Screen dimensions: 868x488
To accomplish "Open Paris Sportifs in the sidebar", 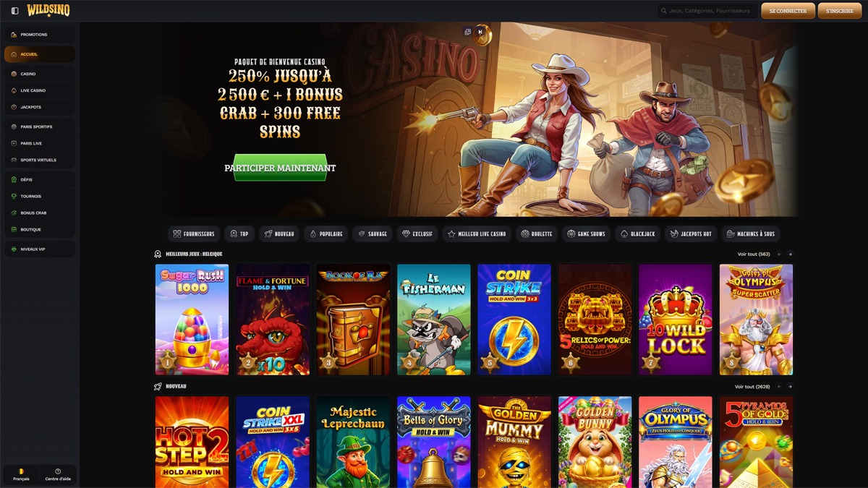I will (x=40, y=127).
